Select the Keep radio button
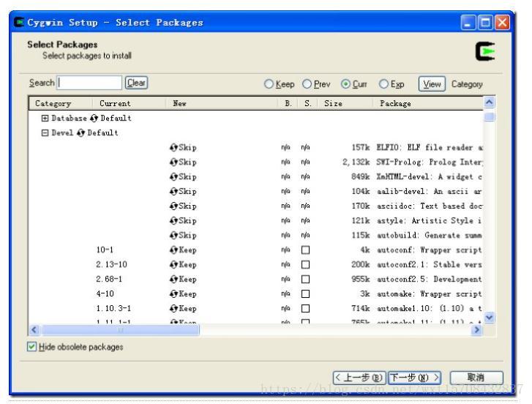 (269, 83)
